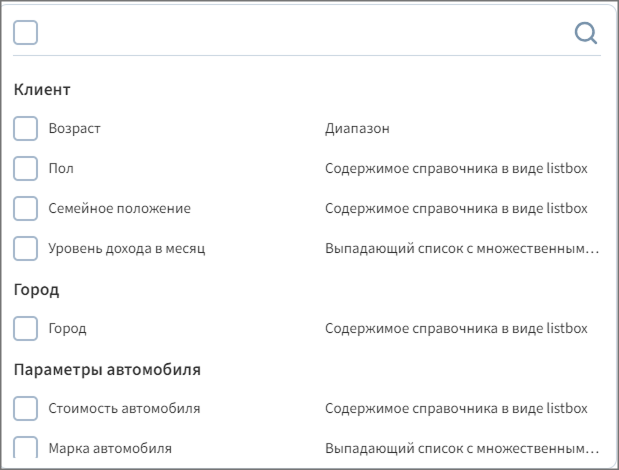Click inside the search text field

pos(300,33)
